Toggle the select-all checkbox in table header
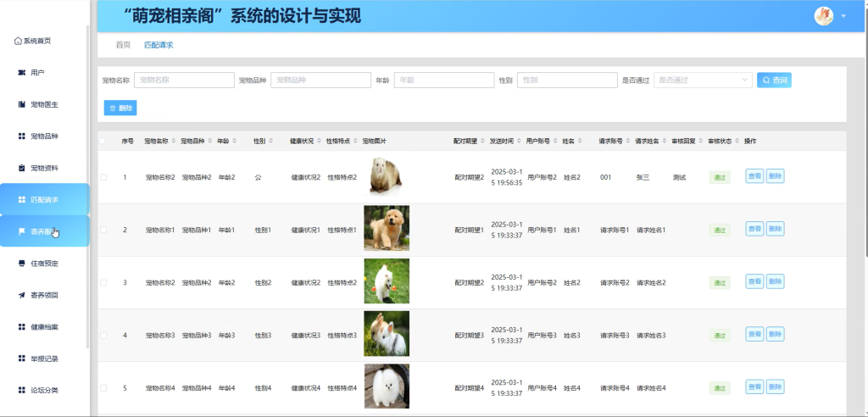The image size is (868, 417). click(x=103, y=142)
